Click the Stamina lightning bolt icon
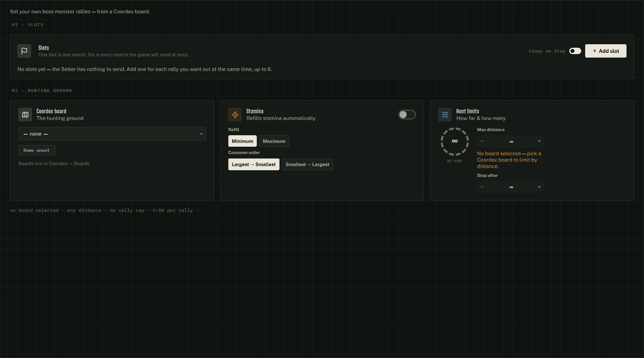 (235, 115)
